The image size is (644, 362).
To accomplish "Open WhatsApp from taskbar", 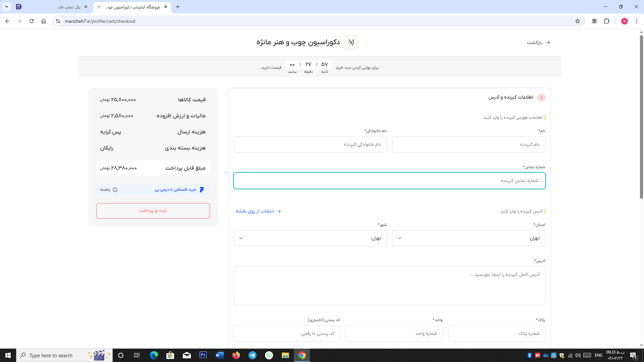I will (269, 355).
